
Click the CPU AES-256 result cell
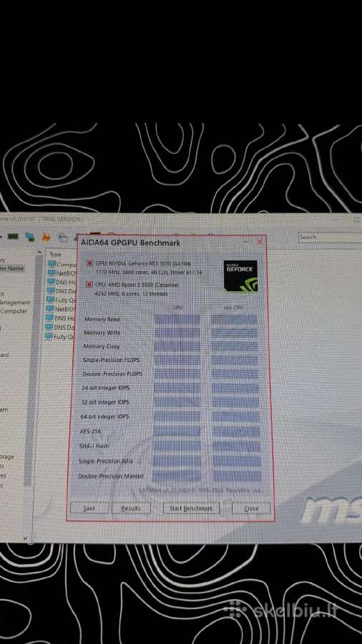click(236, 431)
